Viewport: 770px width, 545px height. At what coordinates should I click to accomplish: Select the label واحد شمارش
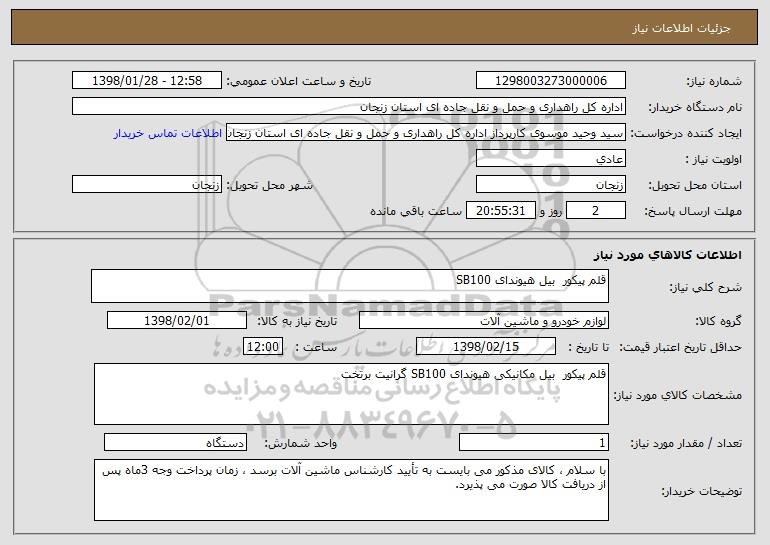tap(301, 444)
